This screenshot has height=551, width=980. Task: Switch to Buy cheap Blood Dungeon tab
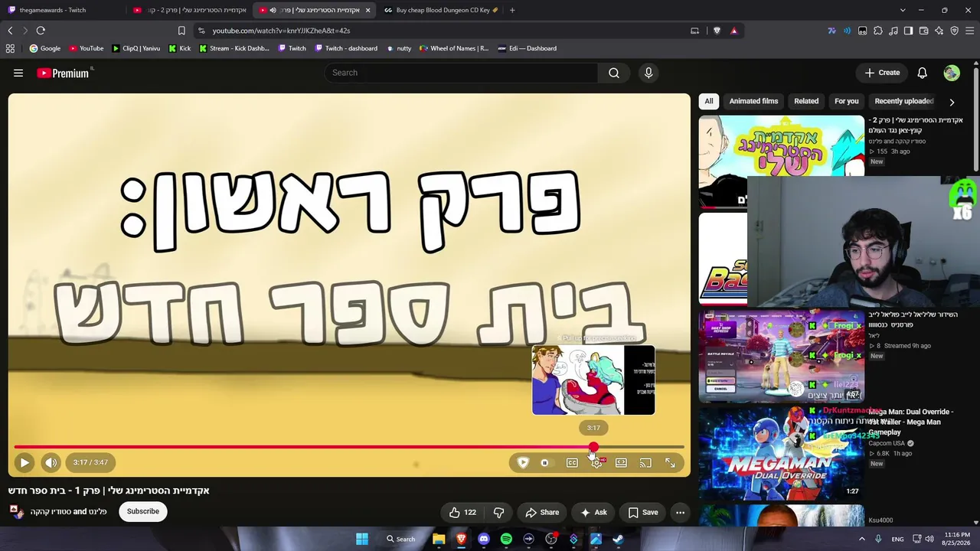coord(441,10)
